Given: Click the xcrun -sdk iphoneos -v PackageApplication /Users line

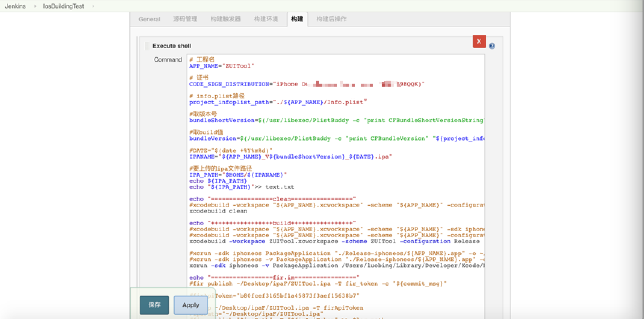Looking at the screenshot, I should point(336,266).
